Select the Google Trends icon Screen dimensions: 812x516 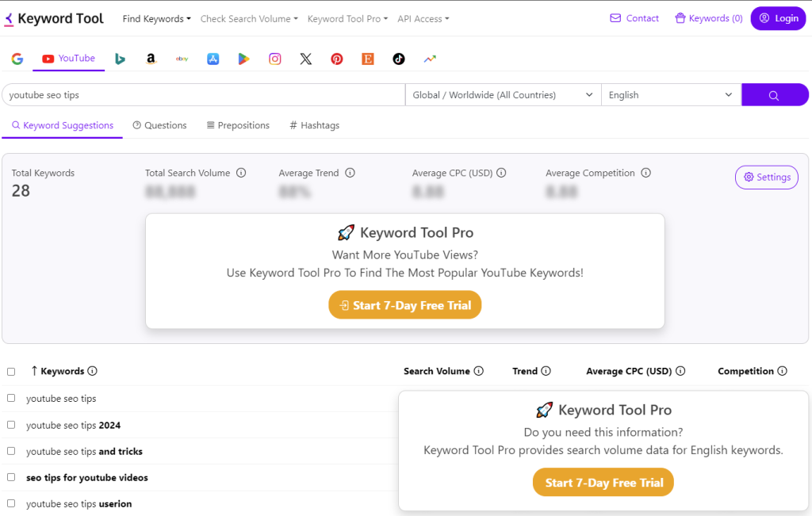[430, 59]
